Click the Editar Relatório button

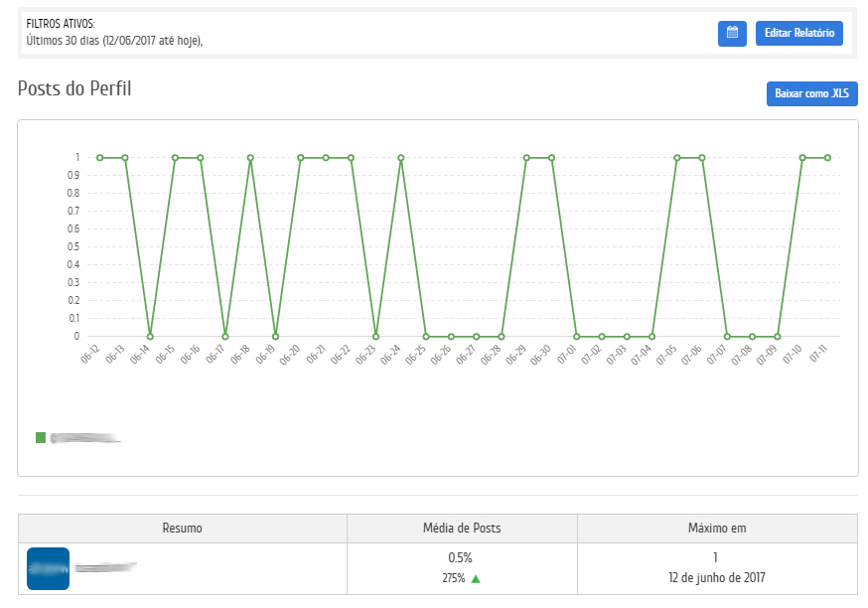pyautogui.click(x=798, y=33)
